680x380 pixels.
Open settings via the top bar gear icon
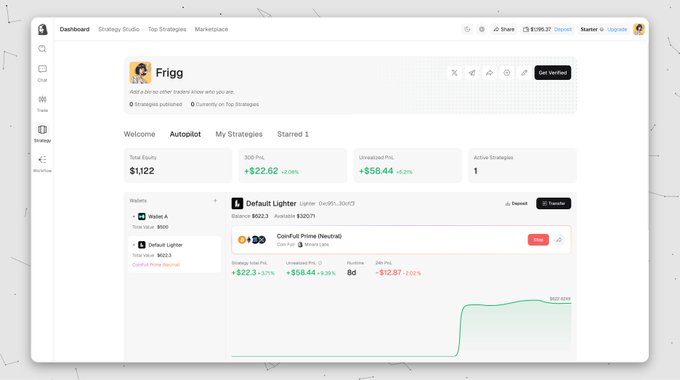481,29
